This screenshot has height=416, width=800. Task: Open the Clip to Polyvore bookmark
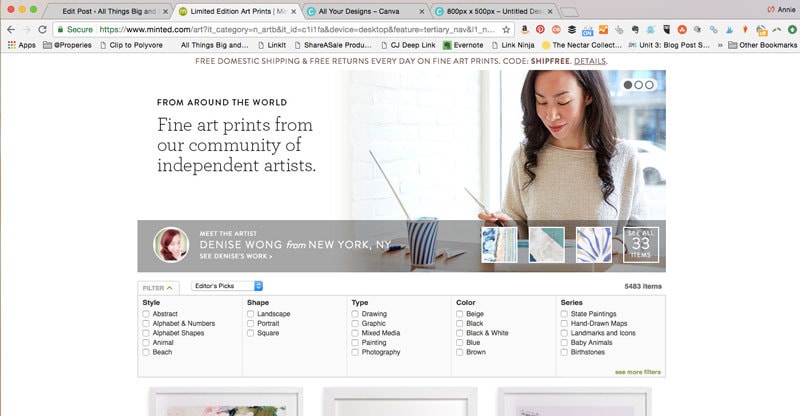click(x=131, y=45)
